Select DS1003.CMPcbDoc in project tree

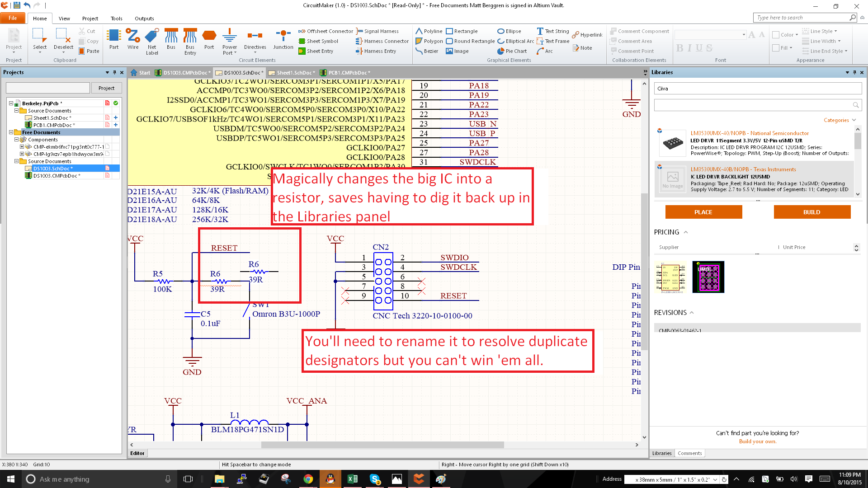coord(57,176)
